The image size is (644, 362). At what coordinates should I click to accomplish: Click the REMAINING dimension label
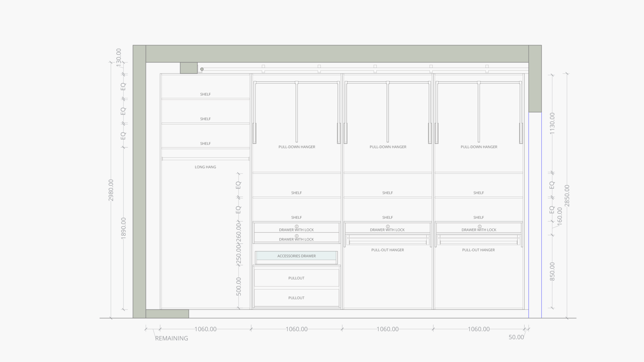(x=171, y=338)
